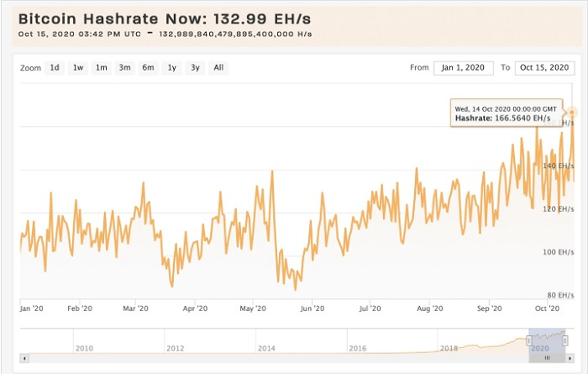Click the 120 EH/s axis value

click(x=559, y=209)
